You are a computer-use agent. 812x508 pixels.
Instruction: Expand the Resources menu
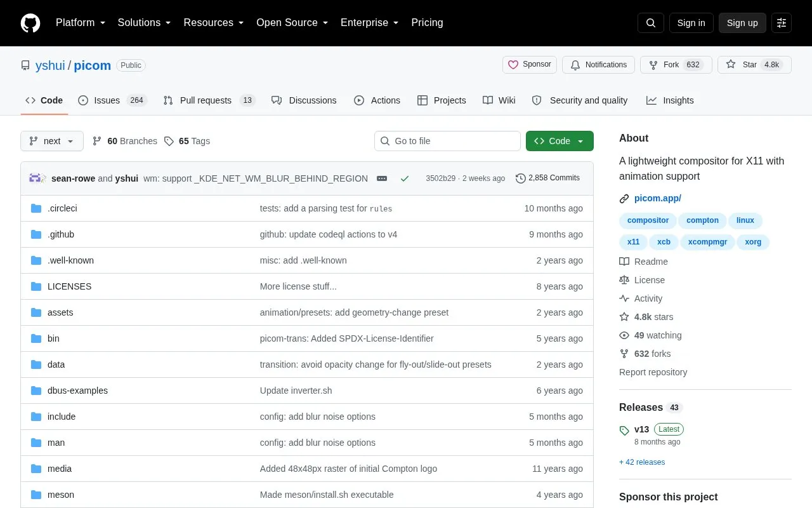click(x=214, y=23)
